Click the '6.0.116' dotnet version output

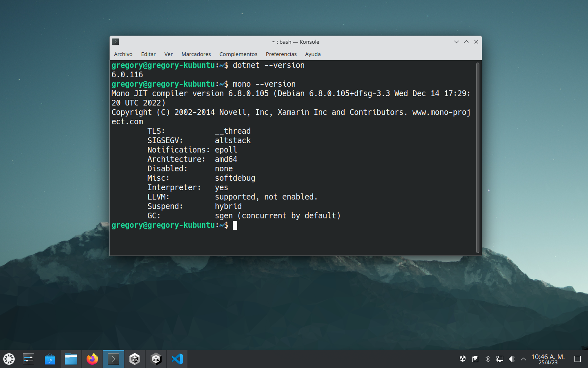(127, 75)
